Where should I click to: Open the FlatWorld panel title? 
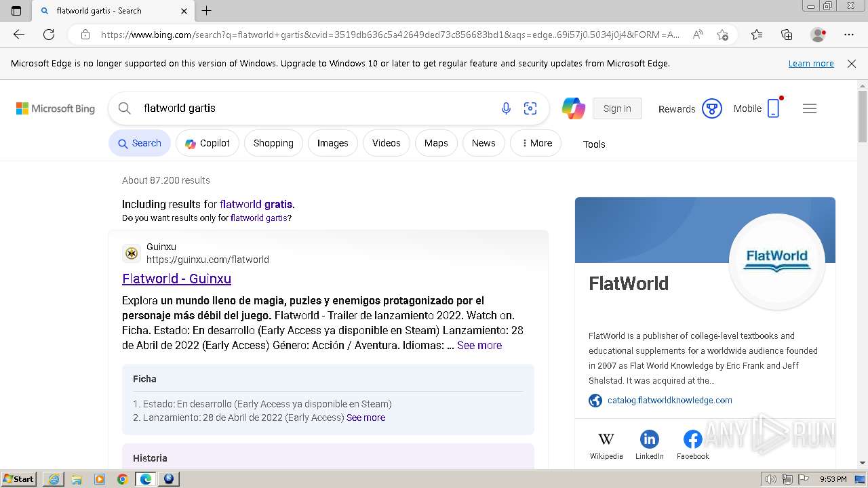pos(629,283)
